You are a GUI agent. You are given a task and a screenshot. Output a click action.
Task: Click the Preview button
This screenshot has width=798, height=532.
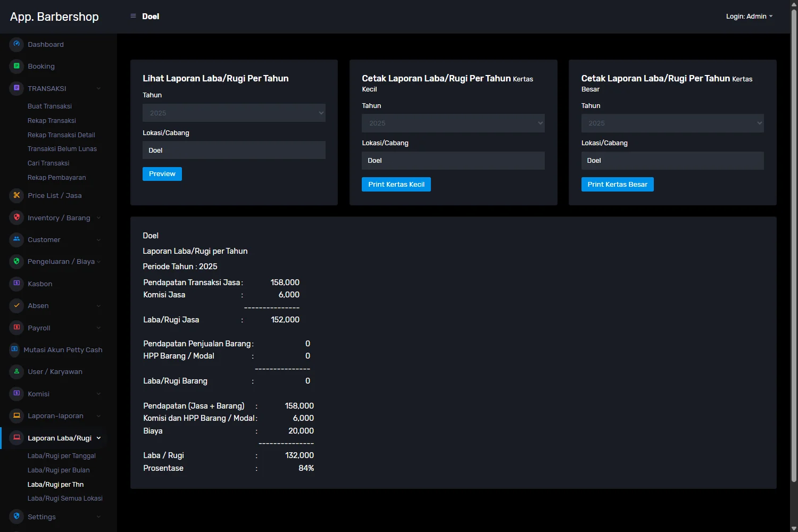pos(162,174)
